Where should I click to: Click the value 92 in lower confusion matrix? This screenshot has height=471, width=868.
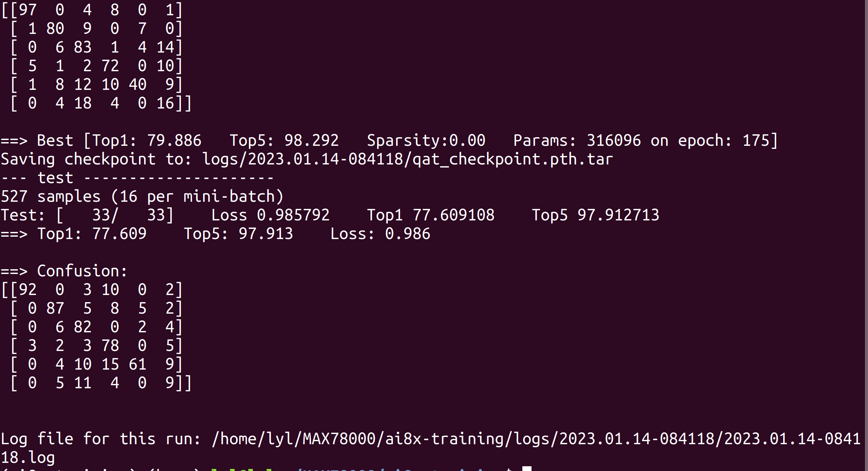27,290
